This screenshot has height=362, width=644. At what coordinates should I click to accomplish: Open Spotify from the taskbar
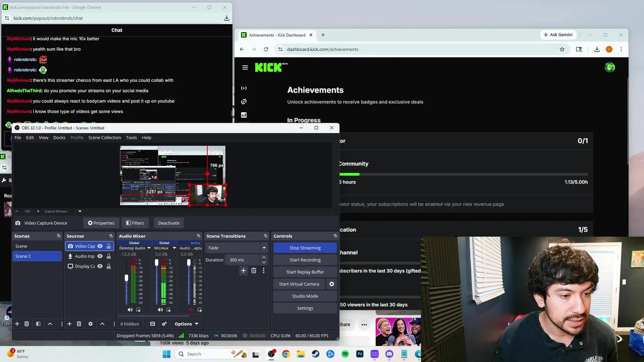[x=345, y=354]
